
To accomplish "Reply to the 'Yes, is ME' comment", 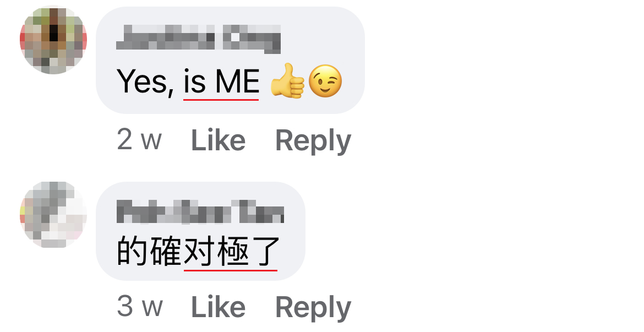I will [313, 141].
